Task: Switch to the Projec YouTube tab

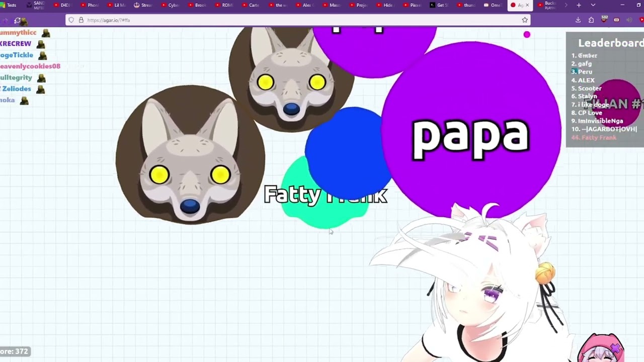Action: (x=359, y=5)
